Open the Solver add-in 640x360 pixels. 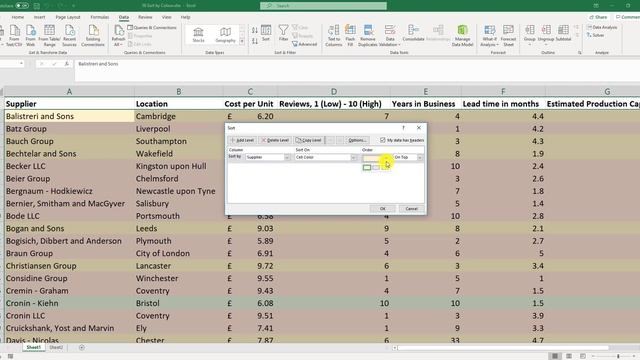596,35
